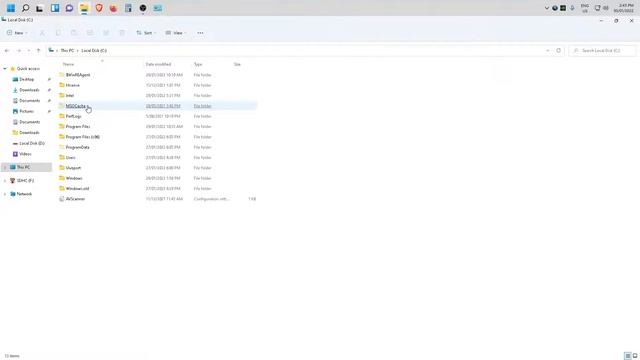Open taskbar Search magnifier
Screen dimensions: 640x360
point(25,8)
